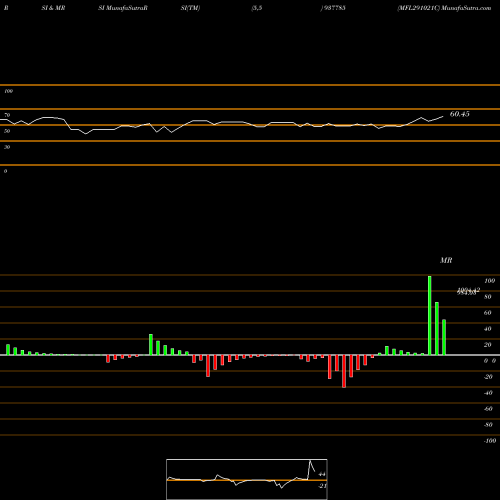500x500 pixels.
Task: Click the histogram axis label 60
Action: click(488, 313)
